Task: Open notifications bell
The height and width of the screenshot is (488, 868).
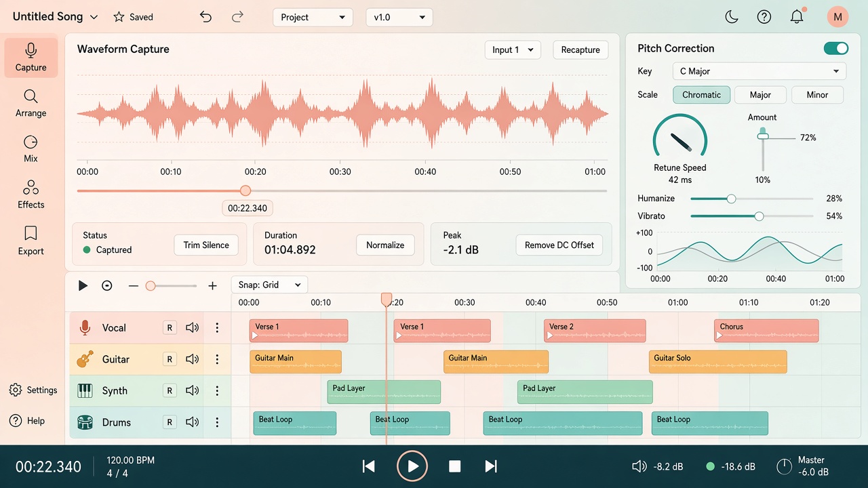Action: click(x=797, y=17)
